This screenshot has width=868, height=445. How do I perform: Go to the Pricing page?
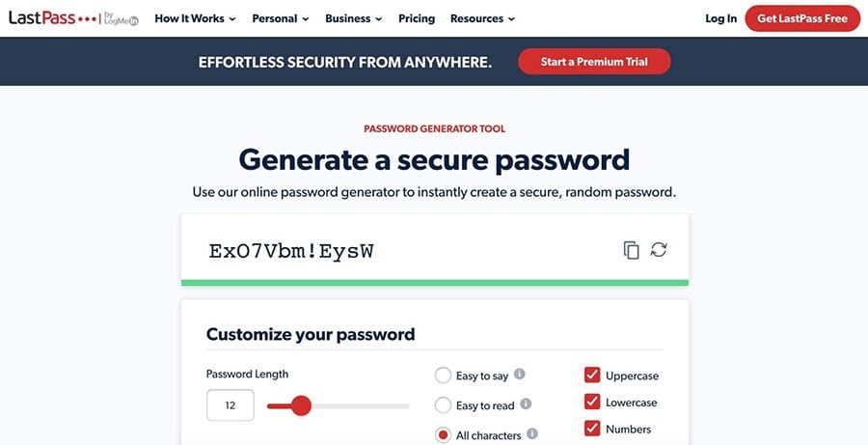pos(416,18)
